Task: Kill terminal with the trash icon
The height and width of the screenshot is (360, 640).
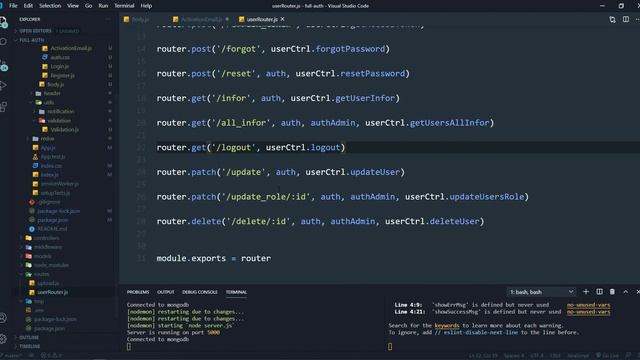Action: click(x=612, y=291)
